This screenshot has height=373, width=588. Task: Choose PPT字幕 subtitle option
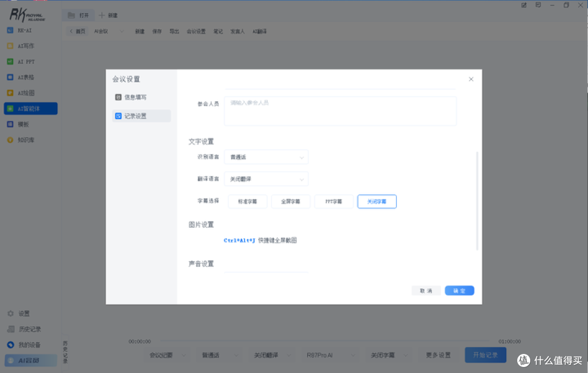click(334, 202)
